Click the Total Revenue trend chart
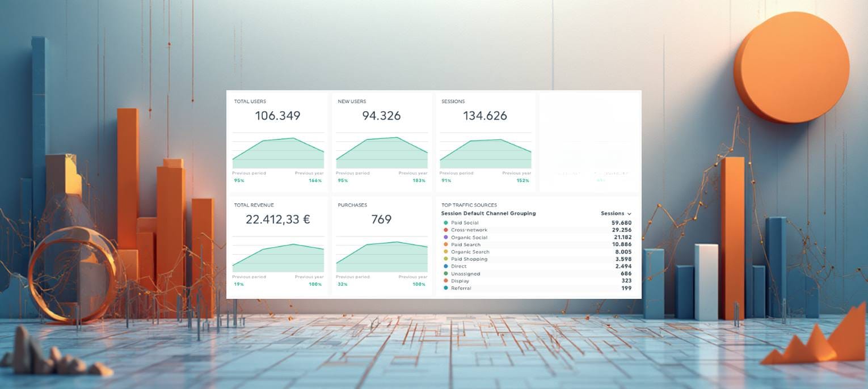Viewport: 868px width, 389px height. point(278,255)
